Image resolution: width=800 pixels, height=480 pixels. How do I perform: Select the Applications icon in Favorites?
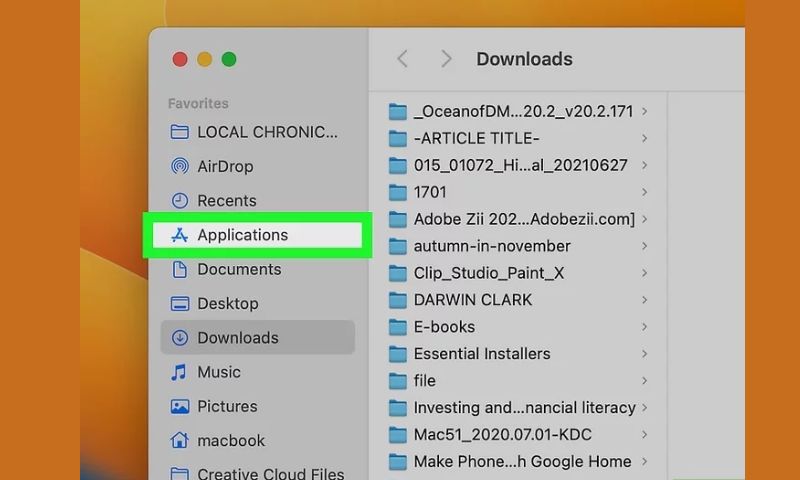point(180,235)
